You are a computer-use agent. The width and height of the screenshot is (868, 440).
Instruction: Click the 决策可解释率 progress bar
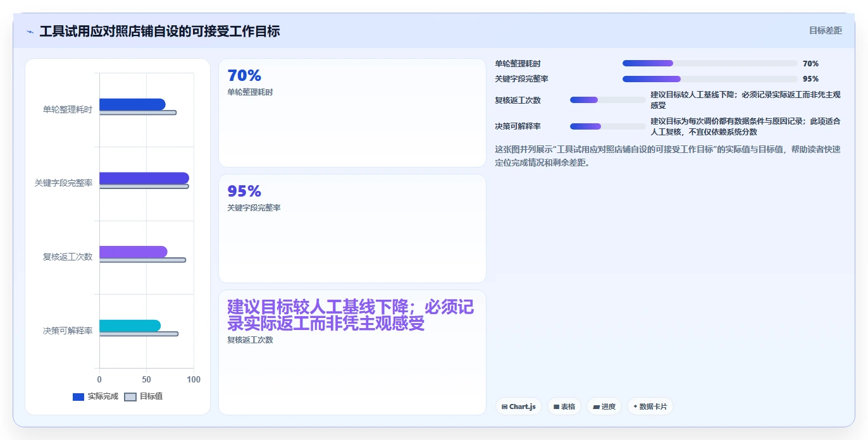[x=608, y=126]
